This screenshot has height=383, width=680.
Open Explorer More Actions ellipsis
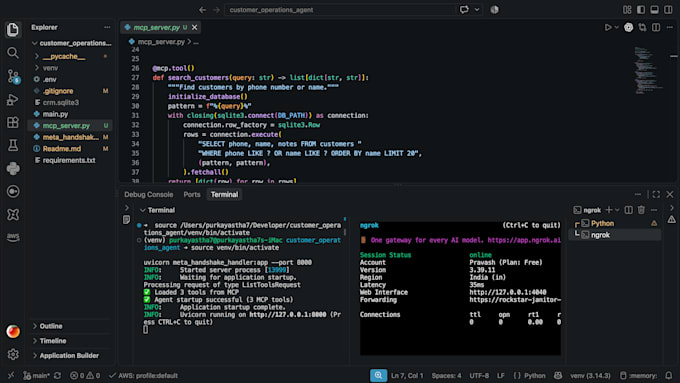pyautogui.click(x=107, y=27)
